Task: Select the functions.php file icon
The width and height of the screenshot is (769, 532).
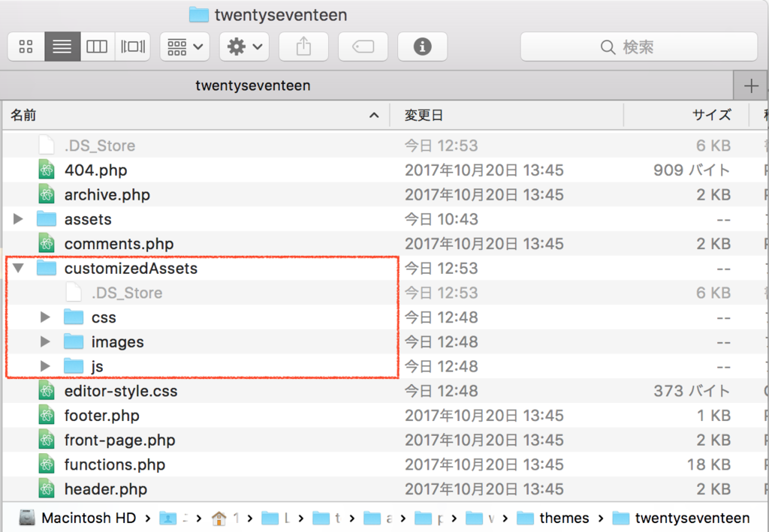Action: (47, 464)
